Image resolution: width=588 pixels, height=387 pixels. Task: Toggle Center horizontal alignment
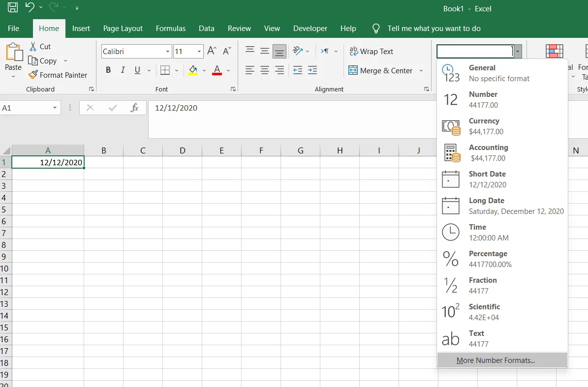click(265, 70)
